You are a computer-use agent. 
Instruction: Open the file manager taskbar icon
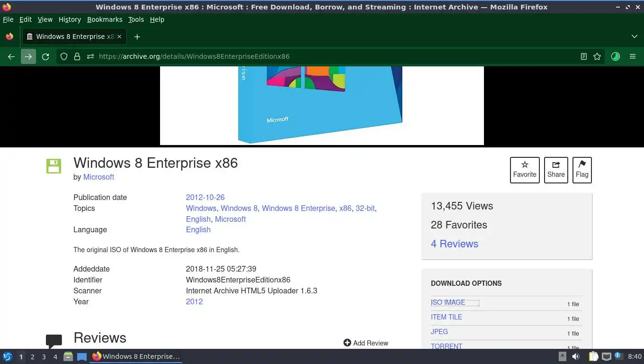[68, 356]
